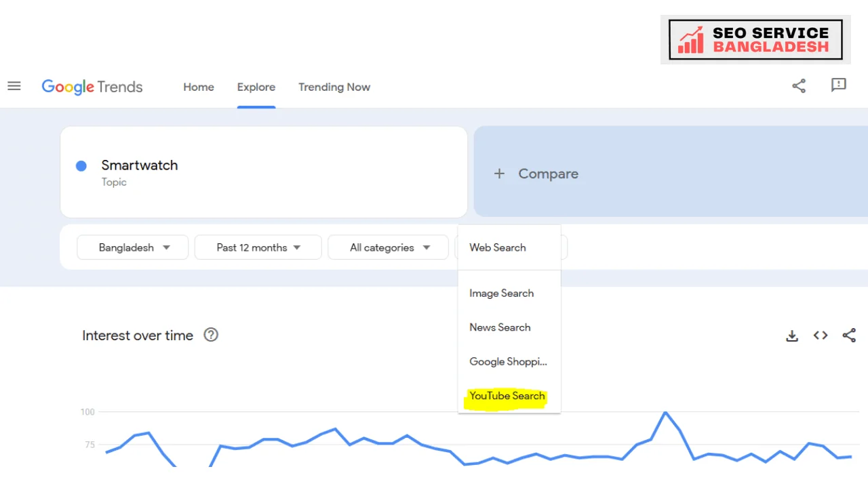868x488 pixels.
Task: Open help icon beside Interest over time
Action: [x=211, y=335]
